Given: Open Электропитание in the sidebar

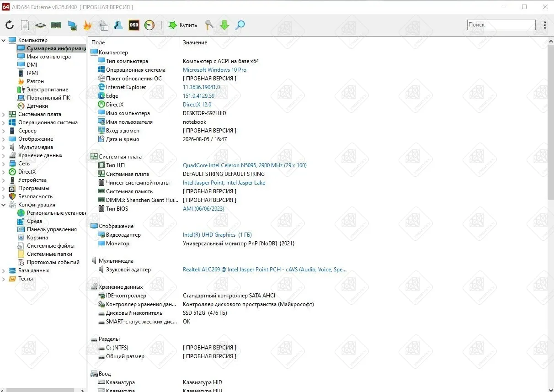Looking at the screenshot, I should tap(48, 90).
